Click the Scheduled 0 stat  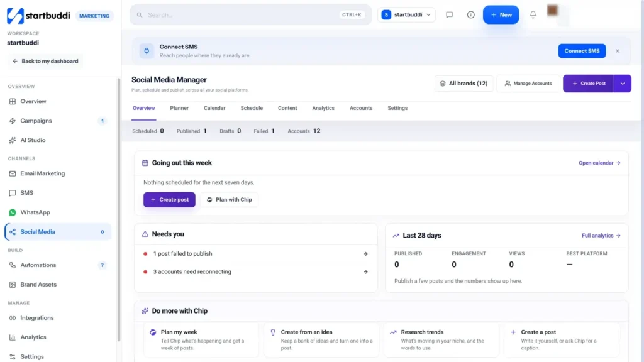pyautogui.click(x=148, y=131)
